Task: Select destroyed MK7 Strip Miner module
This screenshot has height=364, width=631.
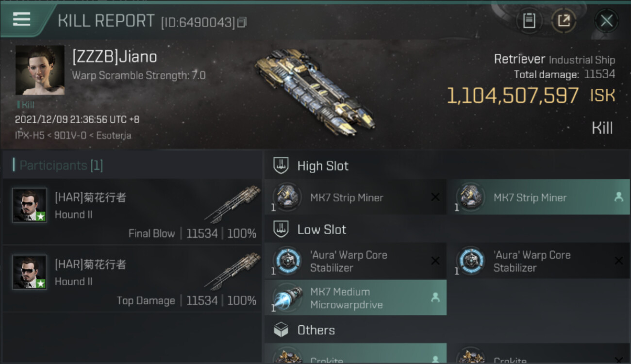Action: pyautogui.click(x=355, y=198)
